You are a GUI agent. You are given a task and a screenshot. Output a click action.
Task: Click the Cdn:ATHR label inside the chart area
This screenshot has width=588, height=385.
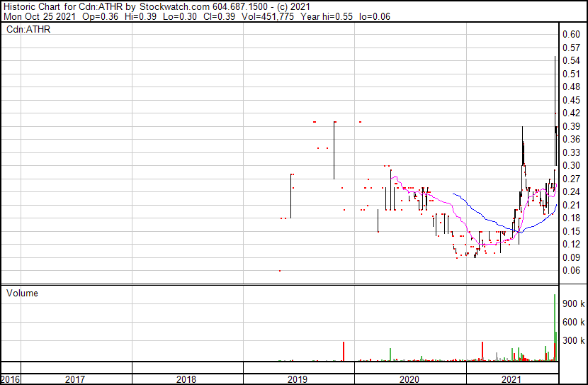coord(28,30)
